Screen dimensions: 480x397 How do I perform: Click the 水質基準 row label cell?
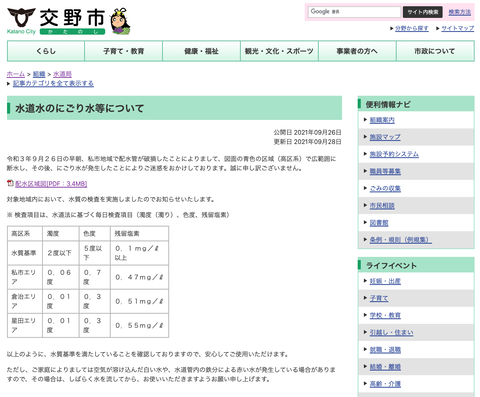pyautogui.click(x=25, y=253)
